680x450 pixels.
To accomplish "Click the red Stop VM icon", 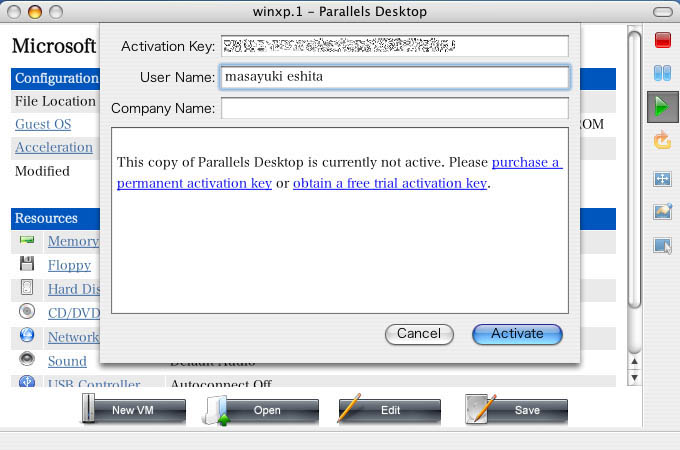I will tap(662, 40).
